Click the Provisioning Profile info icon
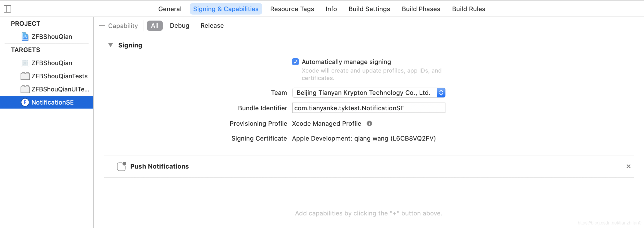 [369, 123]
